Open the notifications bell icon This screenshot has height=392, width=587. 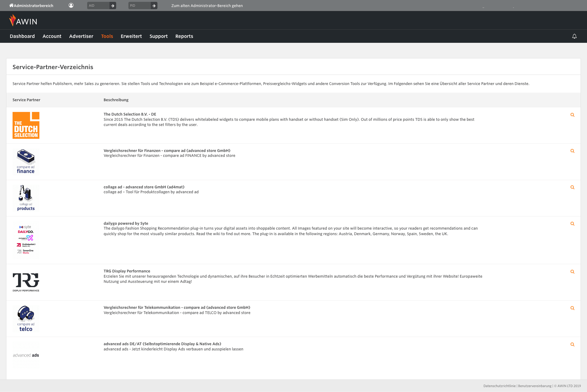tap(574, 36)
